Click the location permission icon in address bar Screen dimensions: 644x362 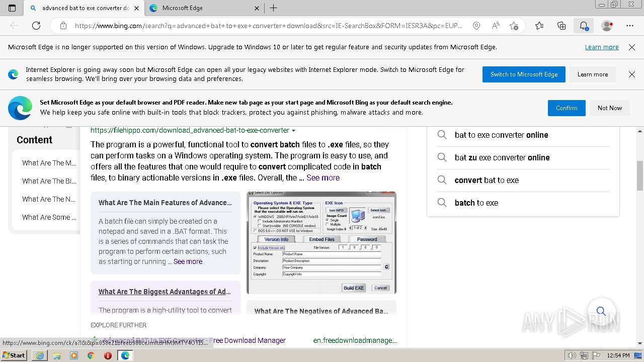coord(476,26)
